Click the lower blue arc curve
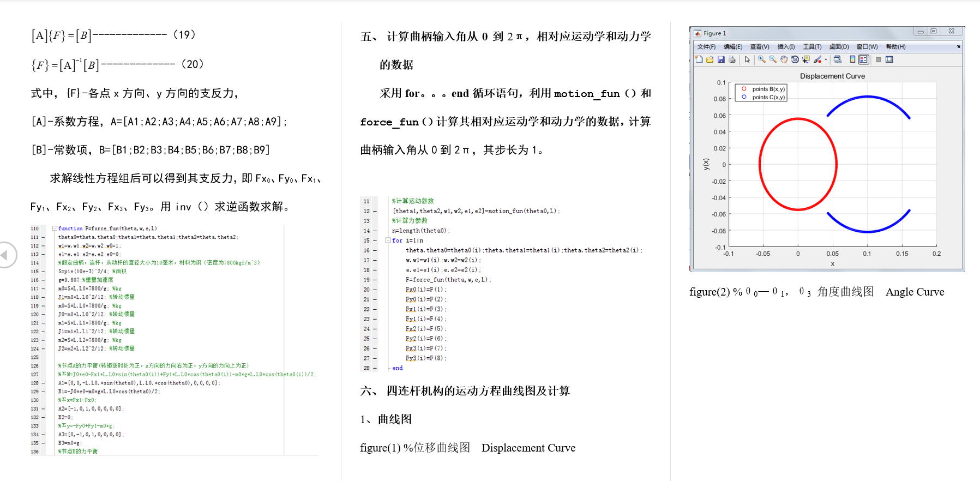 (x=868, y=232)
